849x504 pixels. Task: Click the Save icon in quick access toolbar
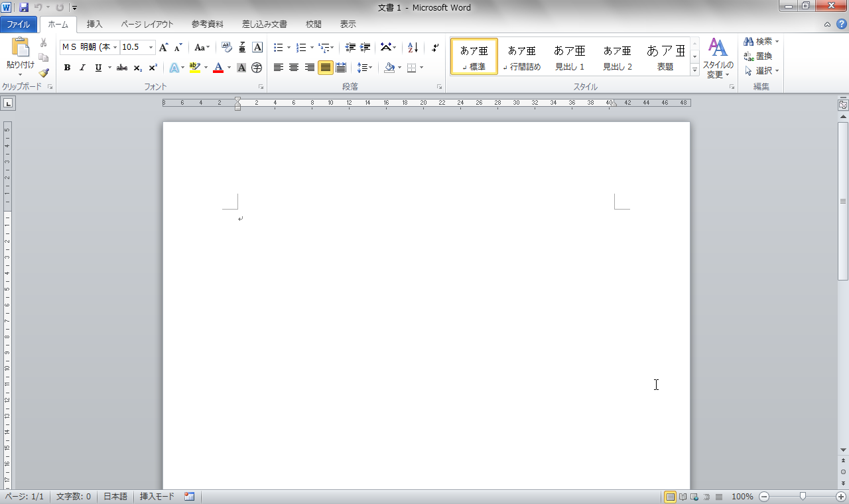24,7
